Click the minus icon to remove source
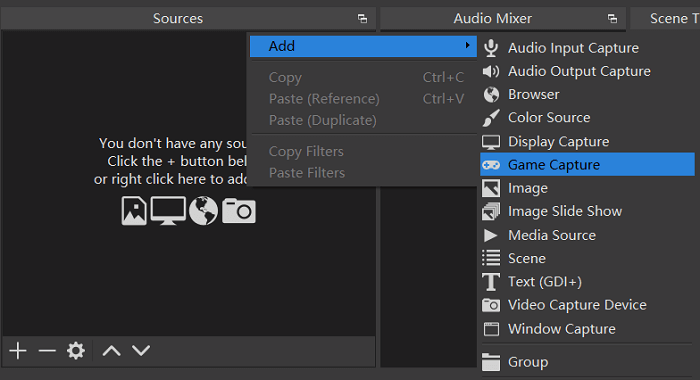The height and width of the screenshot is (380, 700). [47, 351]
